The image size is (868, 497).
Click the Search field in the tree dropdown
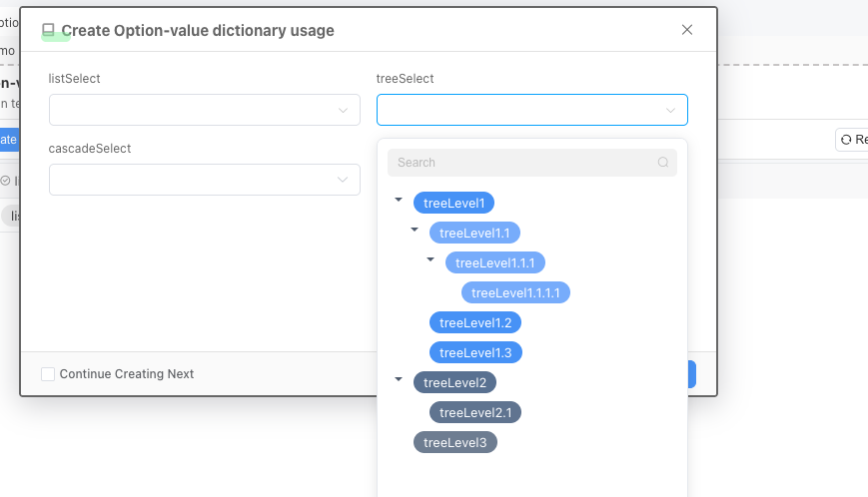pos(524,163)
